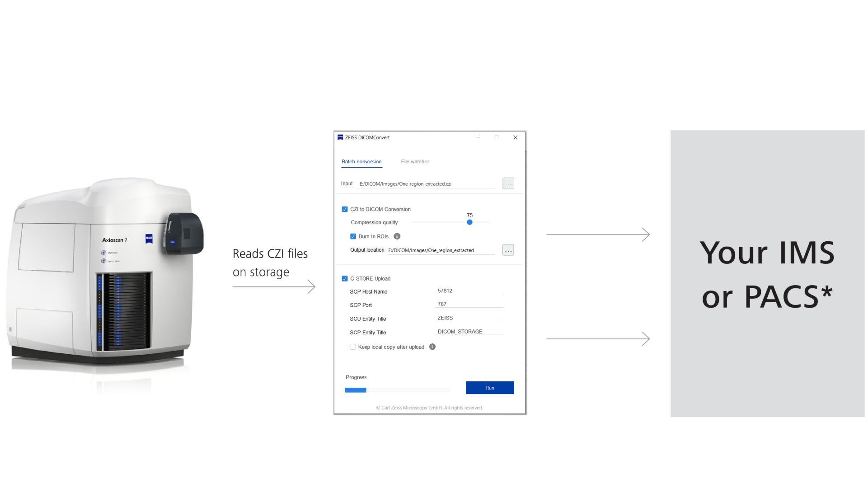The image size is (868, 488).
Task: Browse for the Output location folder
Action: click(508, 250)
